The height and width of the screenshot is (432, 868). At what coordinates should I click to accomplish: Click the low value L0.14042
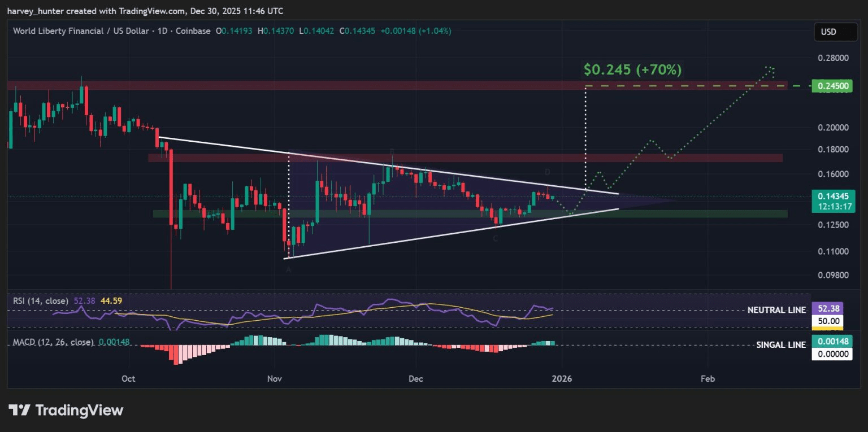[x=317, y=31]
